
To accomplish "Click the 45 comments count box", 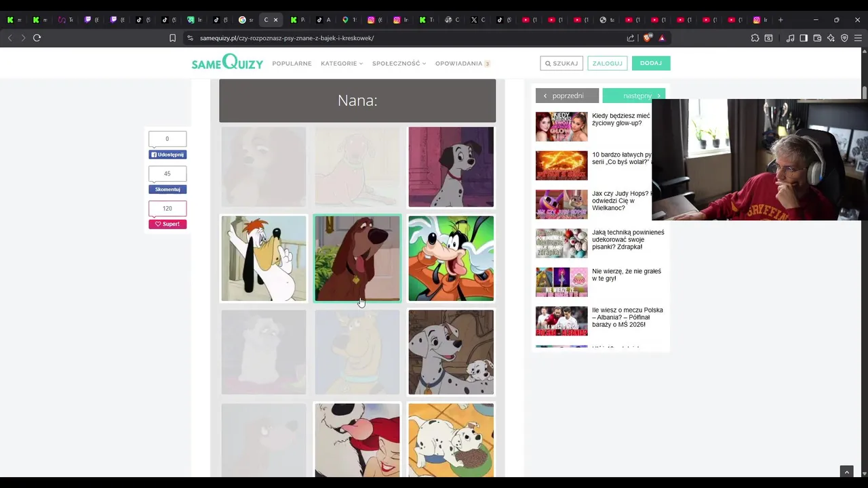I will pyautogui.click(x=167, y=174).
